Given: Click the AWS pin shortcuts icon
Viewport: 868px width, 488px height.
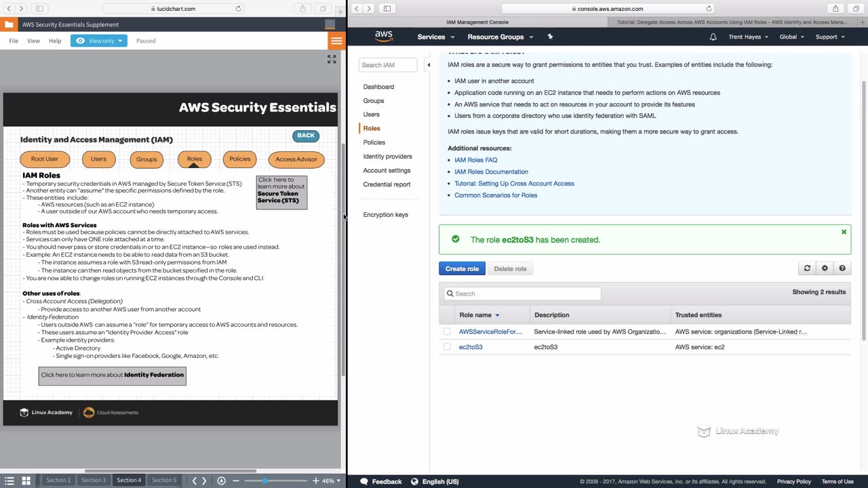Looking at the screenshot, I should (x=550, y=37).
